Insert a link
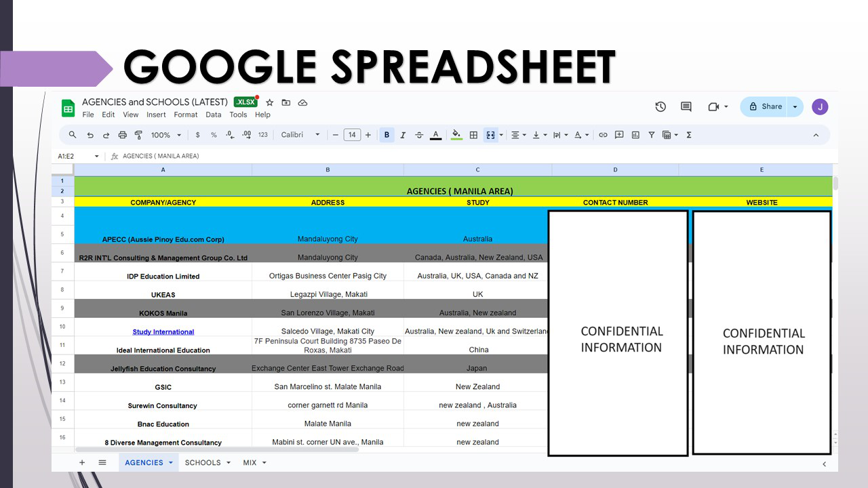The width and height of the screenshot is (868, 488). pos(603,135)
